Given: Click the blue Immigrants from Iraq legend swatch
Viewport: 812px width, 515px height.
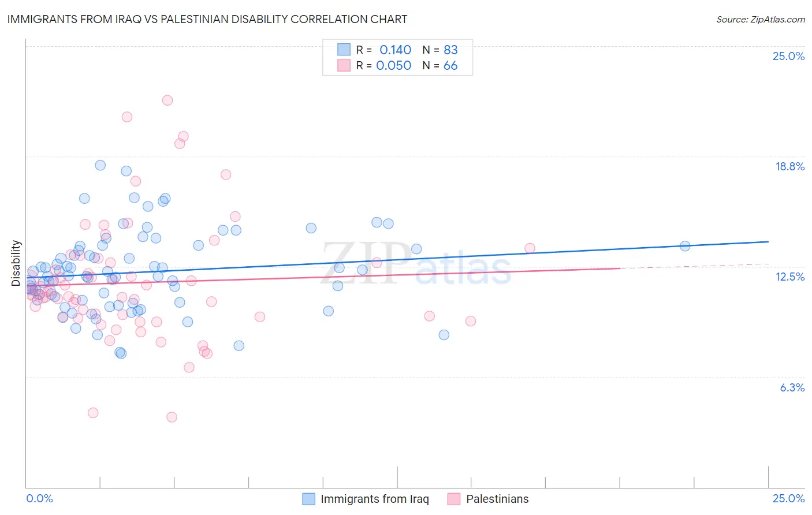Looking at the screenshot, I should click(x=309, y=499).
